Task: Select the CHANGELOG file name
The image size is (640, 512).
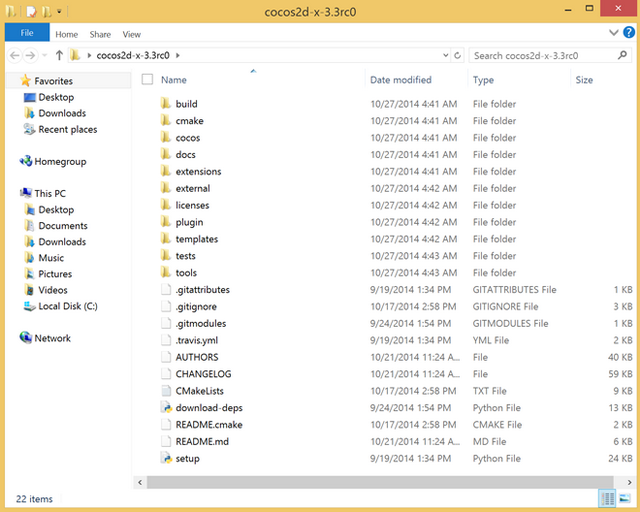Action: coord(203,374)
